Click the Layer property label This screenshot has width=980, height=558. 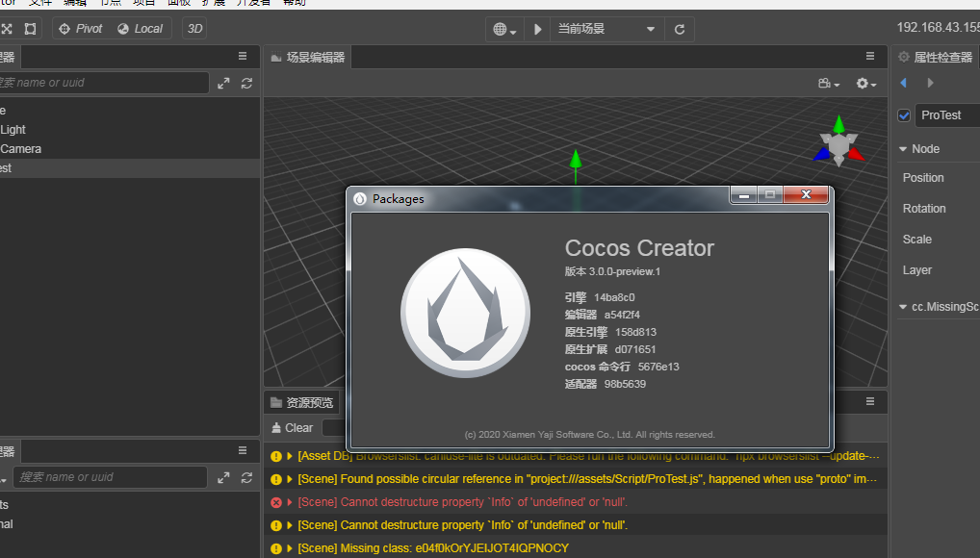[916, 270]
